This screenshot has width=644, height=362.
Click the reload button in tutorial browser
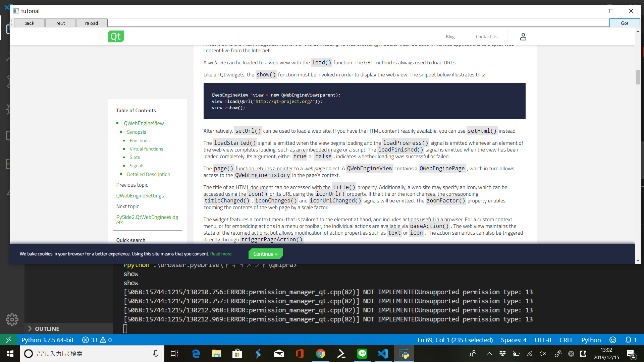(91, 23)
